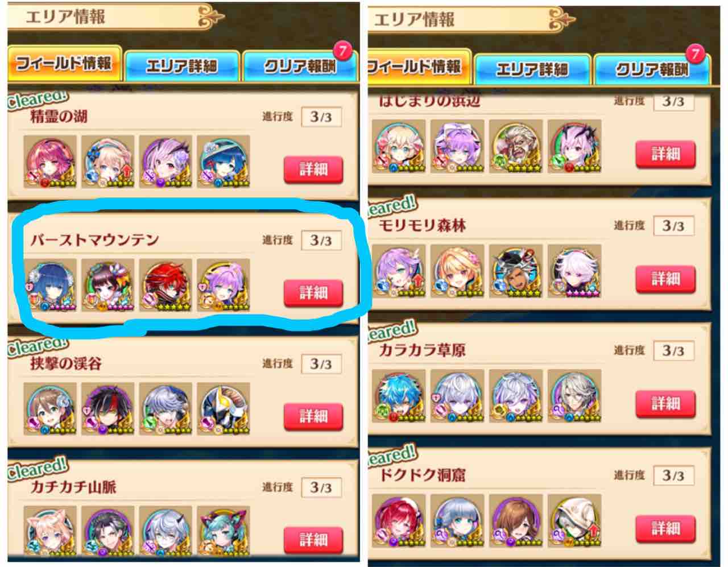
Task: Click 3/3 progress box for カラカラ草原
Action: click(673, 350)
